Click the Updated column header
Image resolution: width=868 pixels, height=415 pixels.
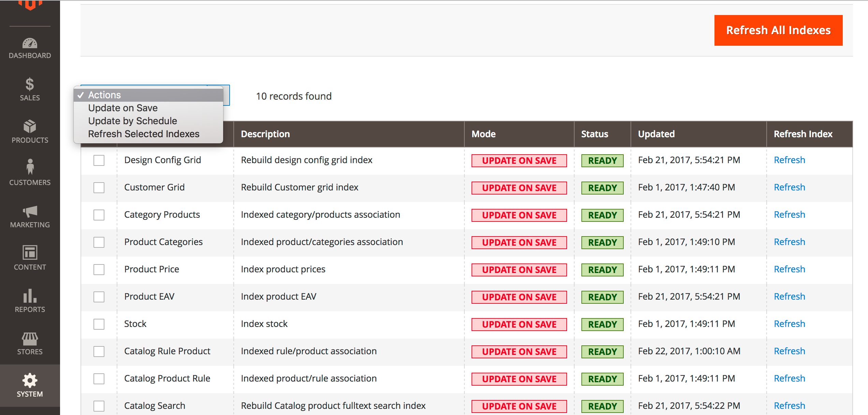coord(656,134)
